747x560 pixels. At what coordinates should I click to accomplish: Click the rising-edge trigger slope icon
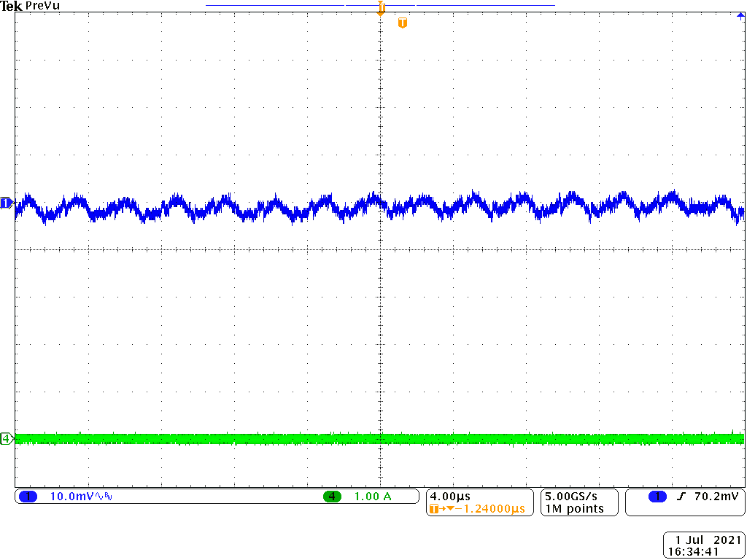point(683,497)
